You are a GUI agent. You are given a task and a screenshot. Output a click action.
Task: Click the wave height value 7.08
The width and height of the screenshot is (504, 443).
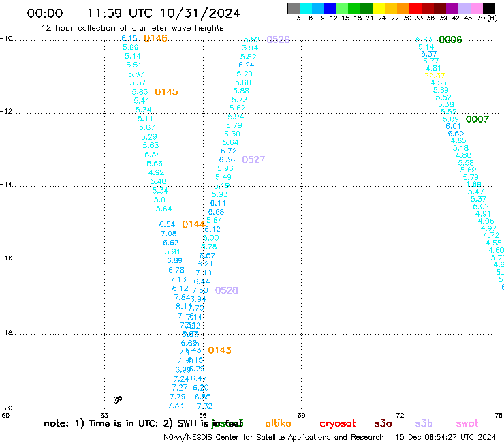tap(169, 234)
